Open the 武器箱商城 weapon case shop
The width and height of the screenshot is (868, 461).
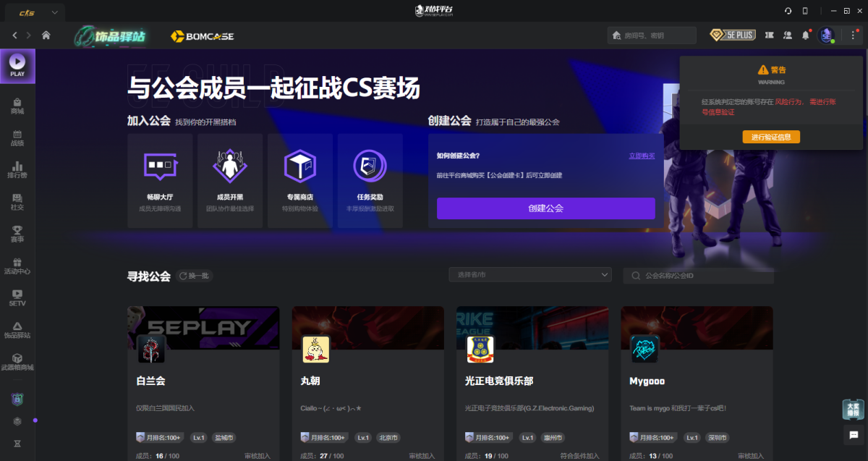(17, 363)
